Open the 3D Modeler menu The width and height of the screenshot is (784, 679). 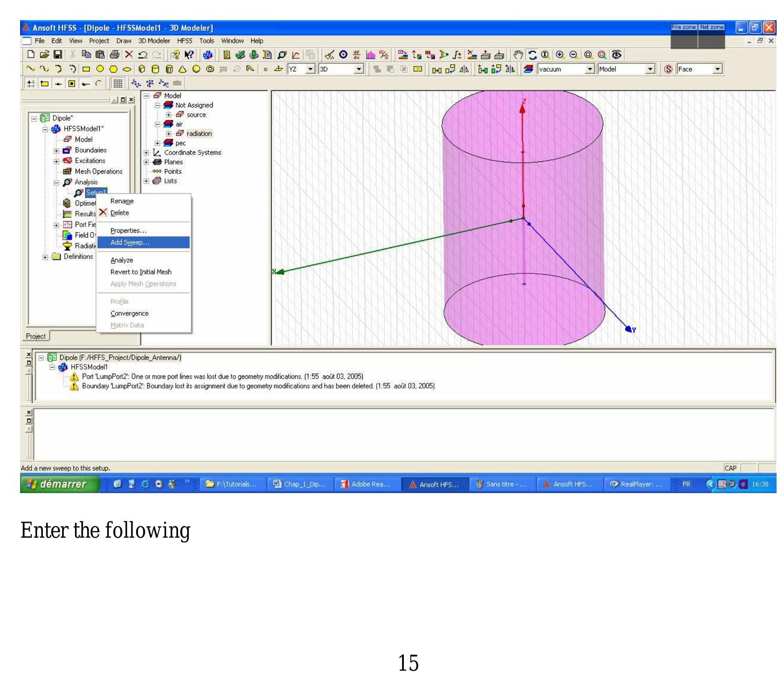point(154,40)
